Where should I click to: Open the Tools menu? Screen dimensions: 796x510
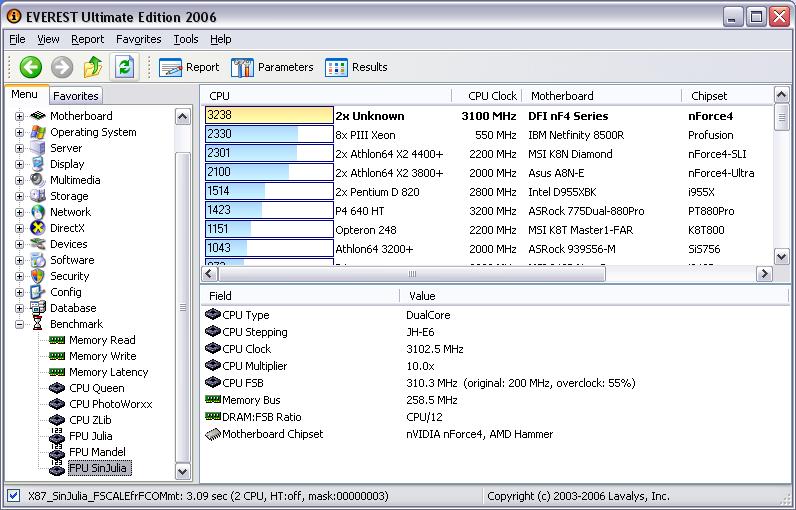[x=186, y=39]
